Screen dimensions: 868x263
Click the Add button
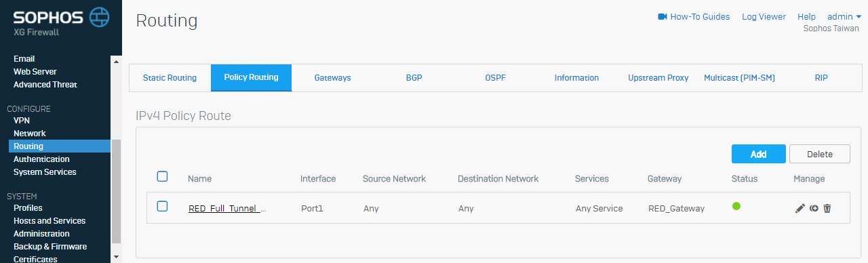(758, 154)
